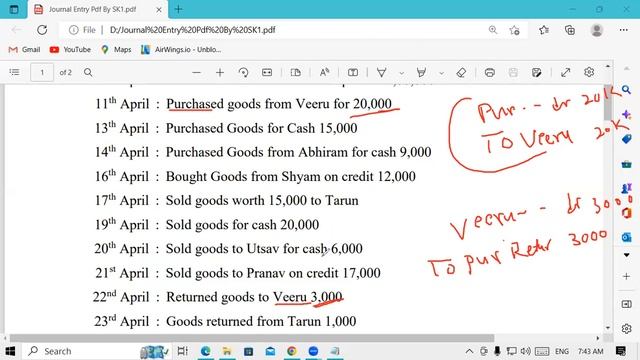
Task: Click the page number input field
Action: pos(42,72)
